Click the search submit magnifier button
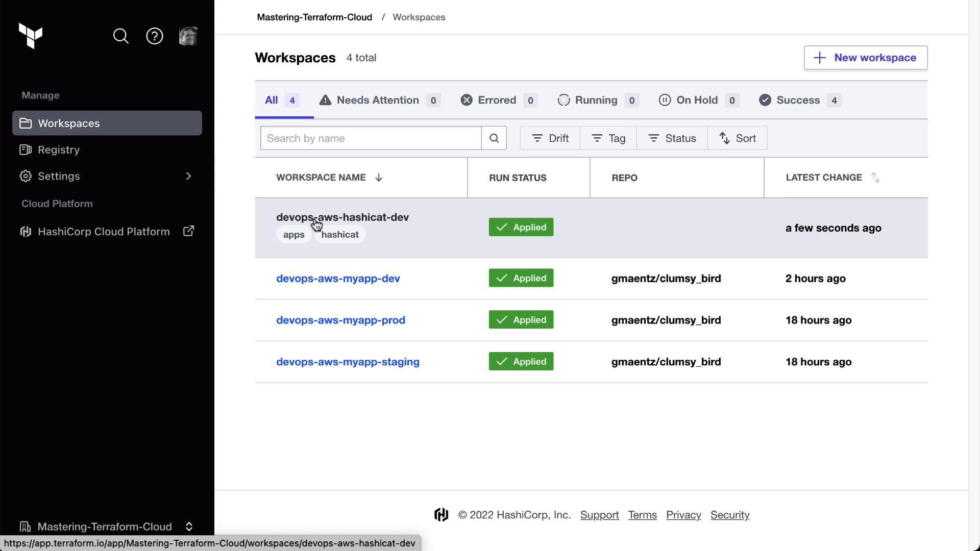 pos(494,138)
